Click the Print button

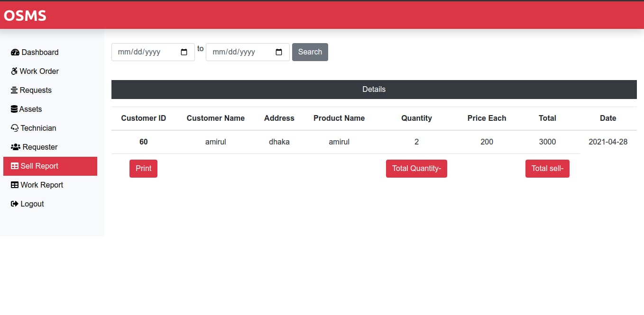143,168
